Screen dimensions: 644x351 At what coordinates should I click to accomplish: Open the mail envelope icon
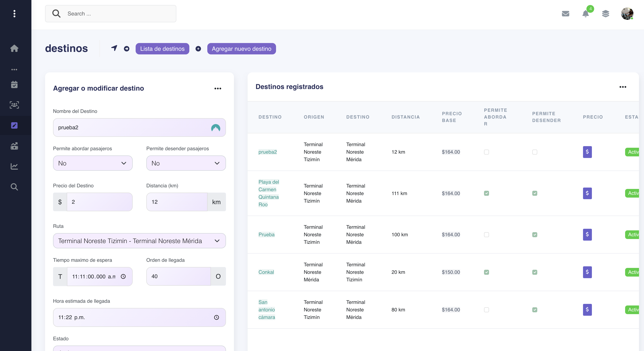[x=565, y=14]
